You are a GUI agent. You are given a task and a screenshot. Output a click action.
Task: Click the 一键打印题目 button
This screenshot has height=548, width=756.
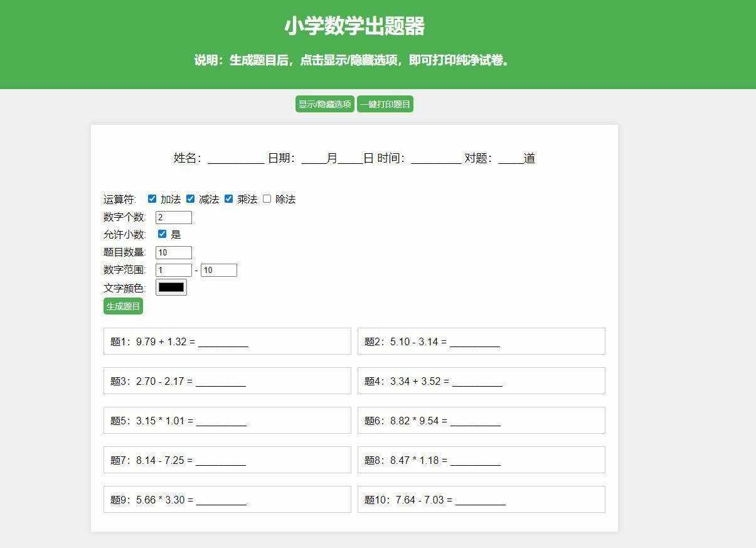click(x=385, y=104)
